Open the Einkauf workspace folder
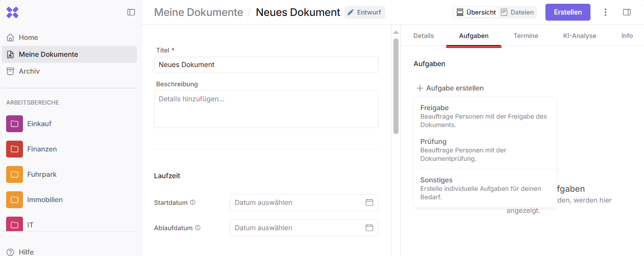Viewport: 644px width, 256px height. tap(39, 124)
